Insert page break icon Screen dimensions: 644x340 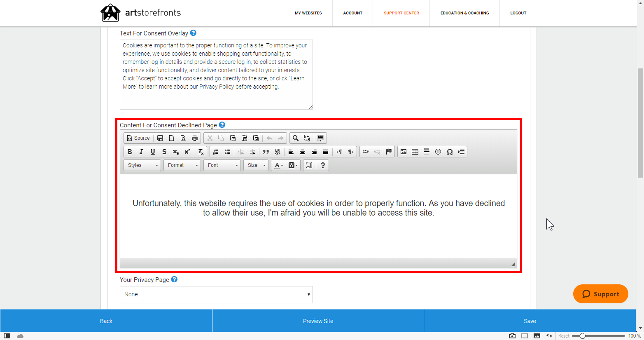pyautogui.click(x=461, y=152)
